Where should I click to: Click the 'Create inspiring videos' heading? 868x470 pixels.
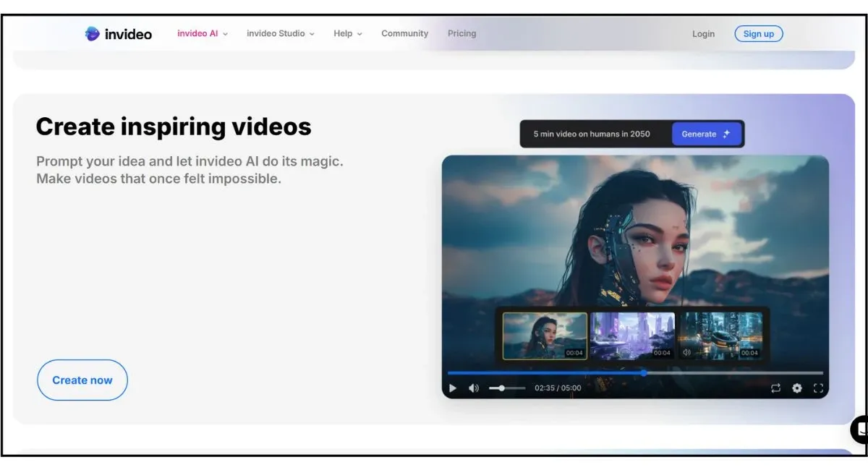click(x=174, y=127)
